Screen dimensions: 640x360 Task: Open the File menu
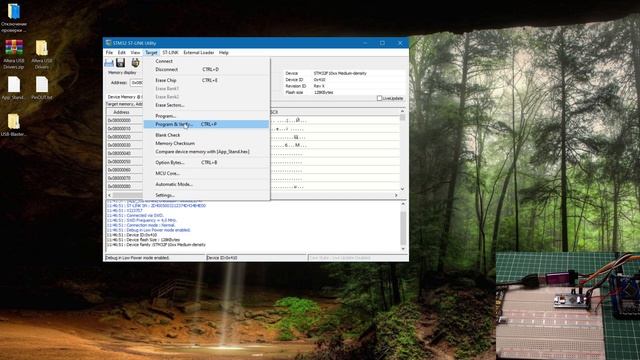(109, 53)
